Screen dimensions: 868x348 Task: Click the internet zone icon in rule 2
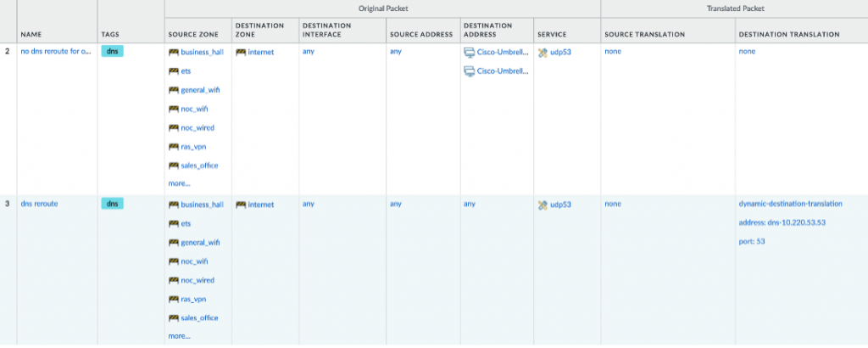click(241, 52)
